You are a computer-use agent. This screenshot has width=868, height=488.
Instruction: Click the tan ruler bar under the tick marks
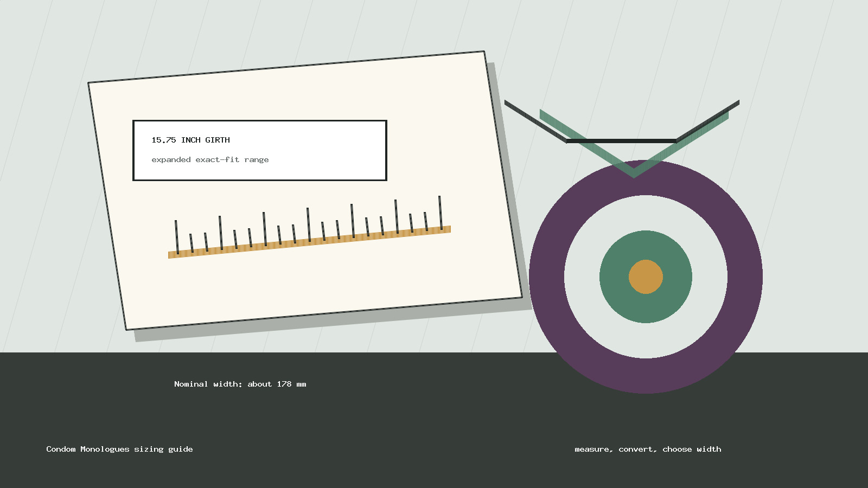click(x=309, y=242)
